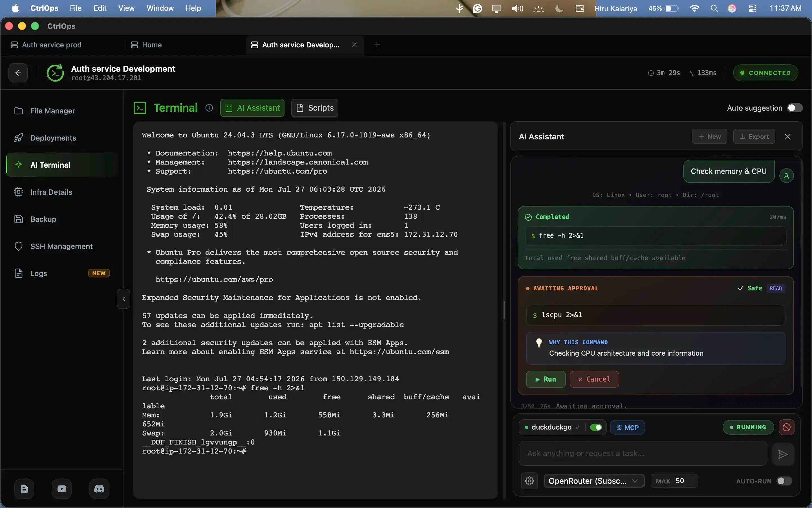Click the 'Check memory & CPU' message
The image size is (812, 508).
[x=729, y=171]
